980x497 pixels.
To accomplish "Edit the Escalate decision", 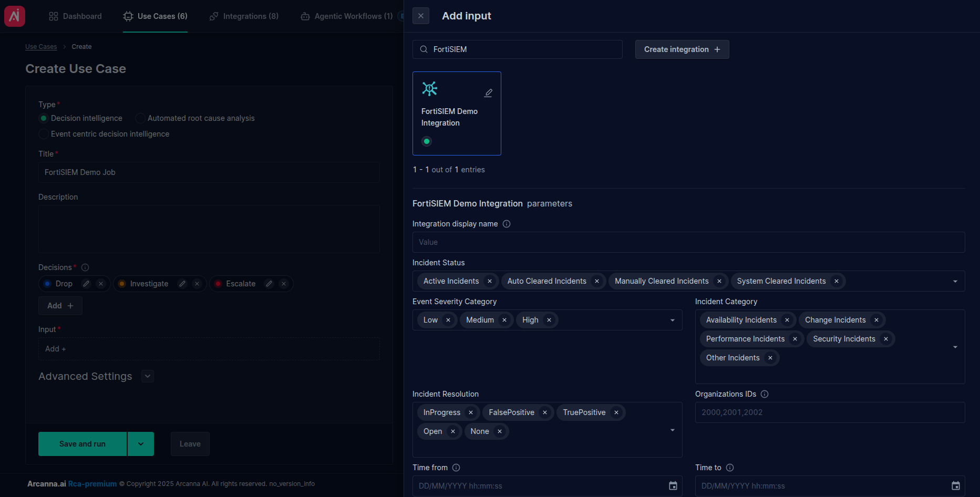I will coord(269,284).
